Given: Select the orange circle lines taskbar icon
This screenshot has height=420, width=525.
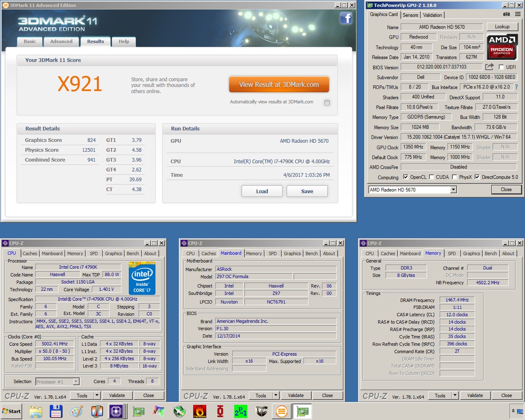Looking at the screenshot, I should point(282,411).
